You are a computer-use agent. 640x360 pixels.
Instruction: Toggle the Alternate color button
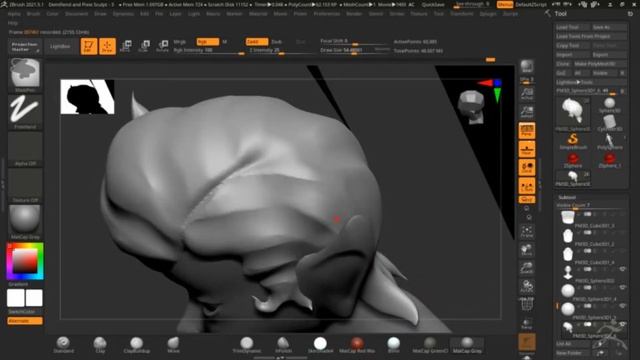(x=25, y=321)
